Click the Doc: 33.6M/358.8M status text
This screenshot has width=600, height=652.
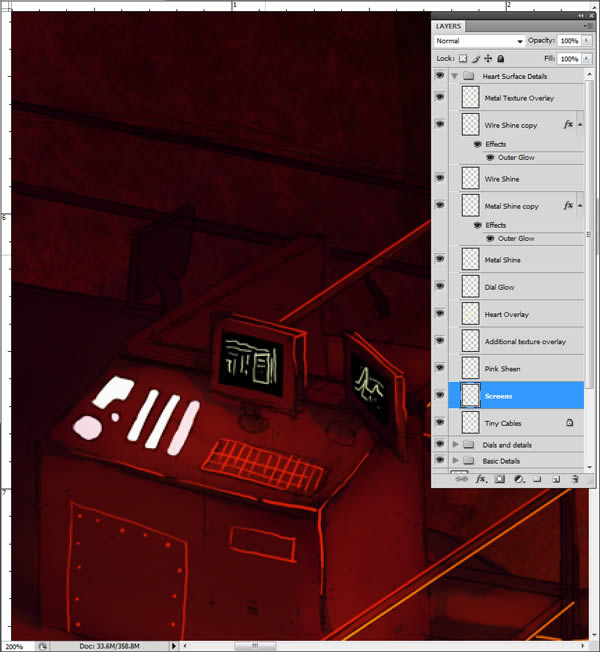[109, 646]
